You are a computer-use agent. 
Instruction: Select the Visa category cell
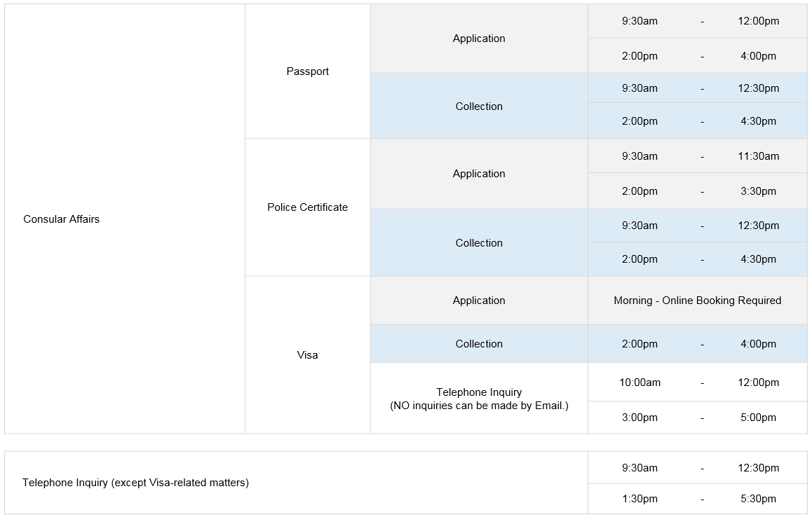point(307,355)
